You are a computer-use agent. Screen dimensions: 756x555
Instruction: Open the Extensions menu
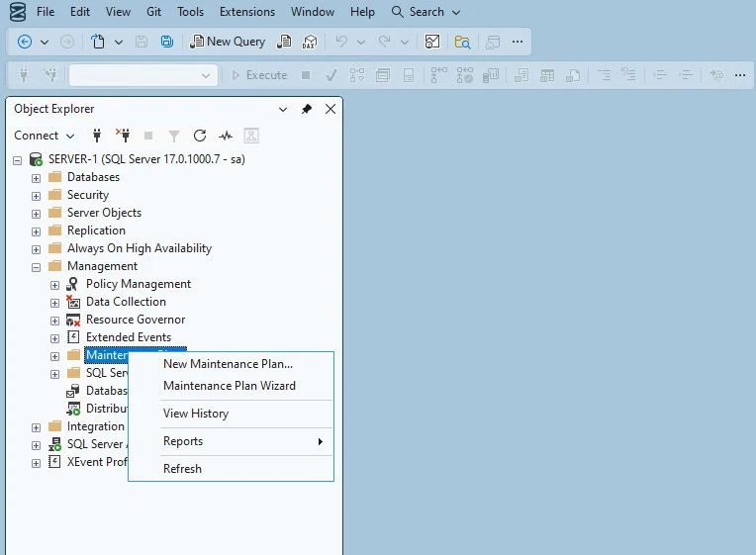247,12
